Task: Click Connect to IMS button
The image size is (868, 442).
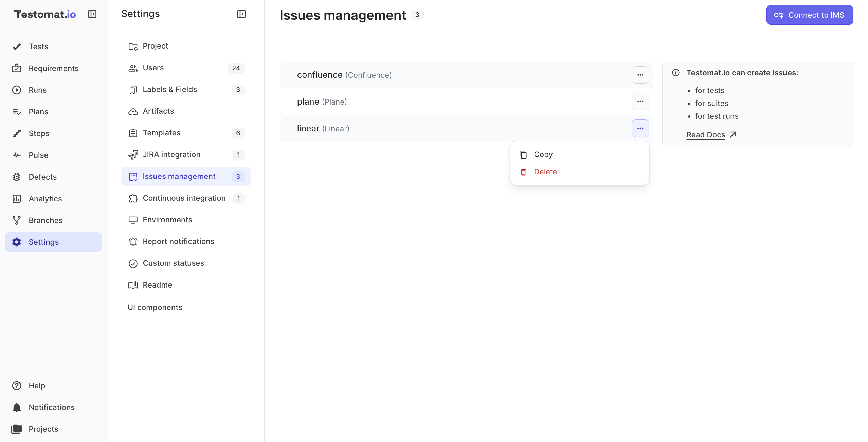Action: (810, 15)
